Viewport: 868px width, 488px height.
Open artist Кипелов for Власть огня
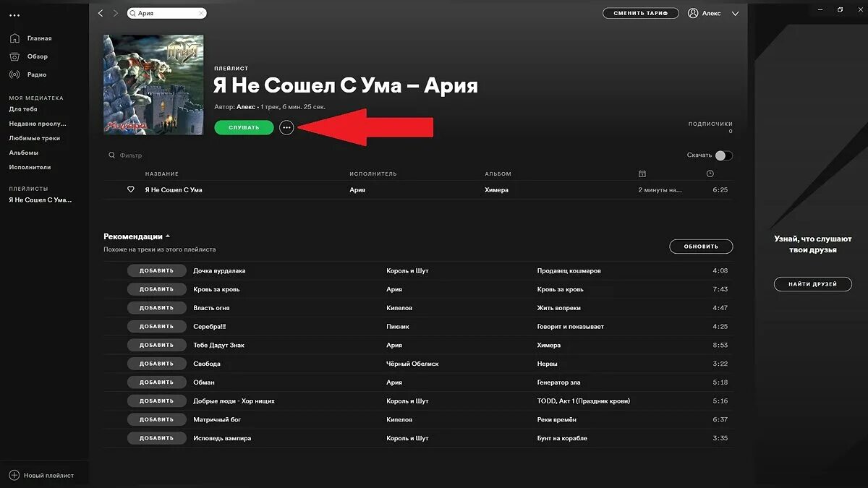click(399, 308)
